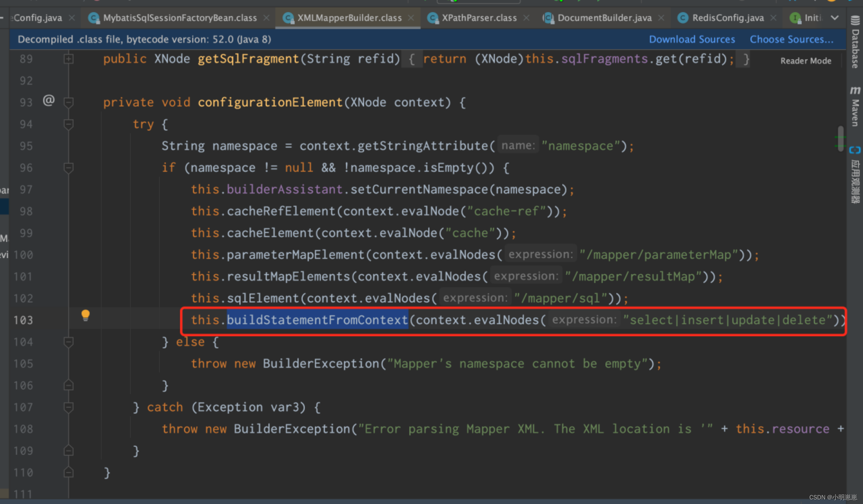Click resultMapElements call on line 101

point(288,276)
